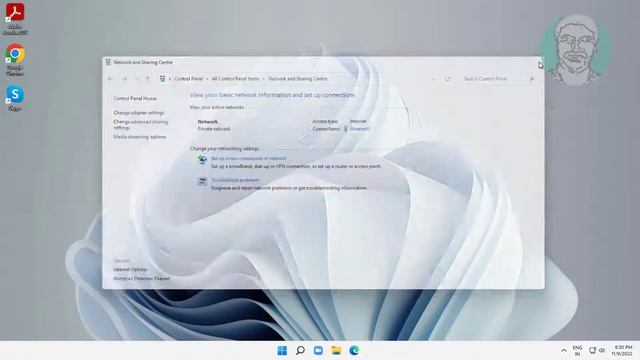Click the 'Private network' text

click(214, 129)
